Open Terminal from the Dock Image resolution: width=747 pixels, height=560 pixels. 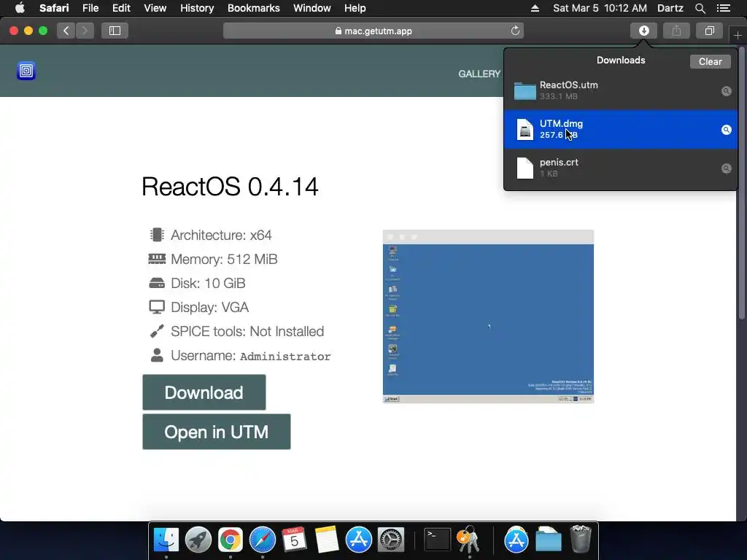click(x=437, y=540)
